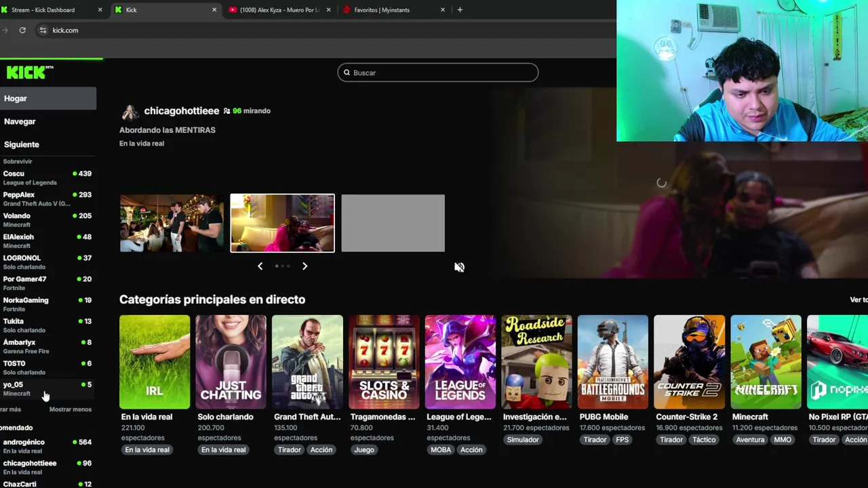Open Ámbarlyx channel in sidebar
Image resolution: width=868 pixels, height=488 pixels.
(x=47, y=346)
